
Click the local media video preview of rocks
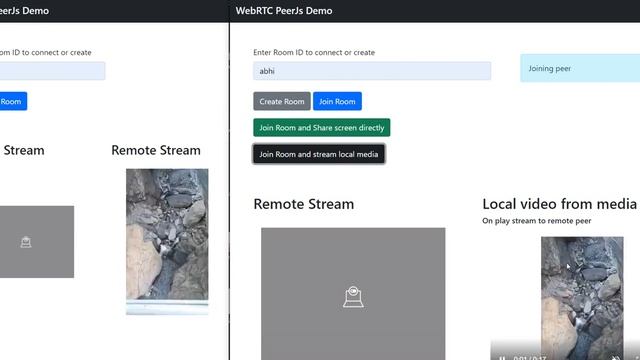(x=582, y=298)
